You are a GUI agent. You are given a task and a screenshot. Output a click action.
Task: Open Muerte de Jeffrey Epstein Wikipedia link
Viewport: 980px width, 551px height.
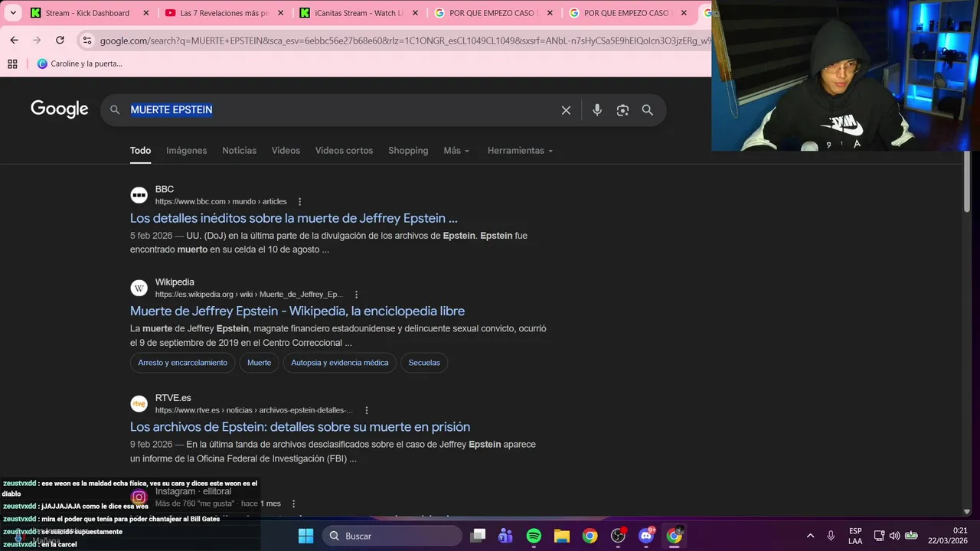pos(297,311)
